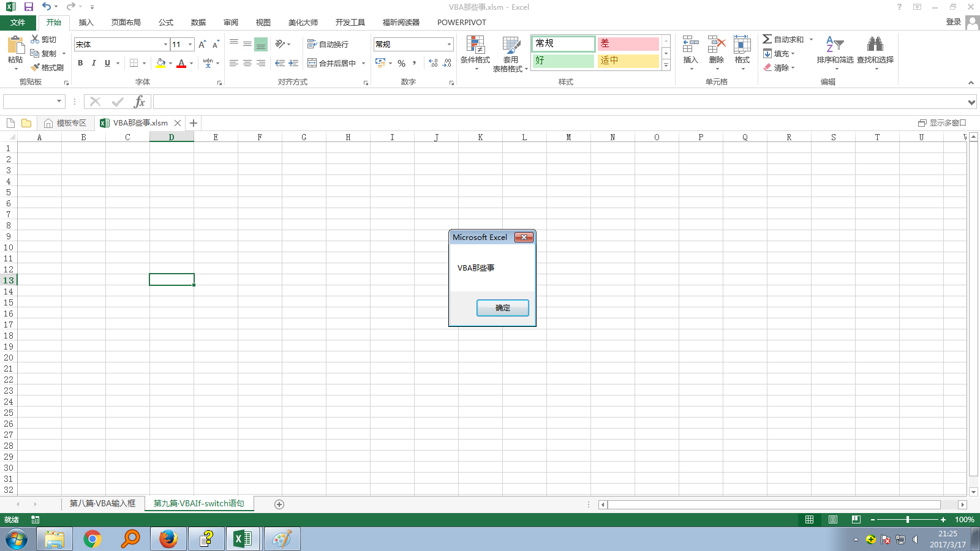Screen dimensions: 980x551
Task: Align text to the left
Action: (234, 63)
